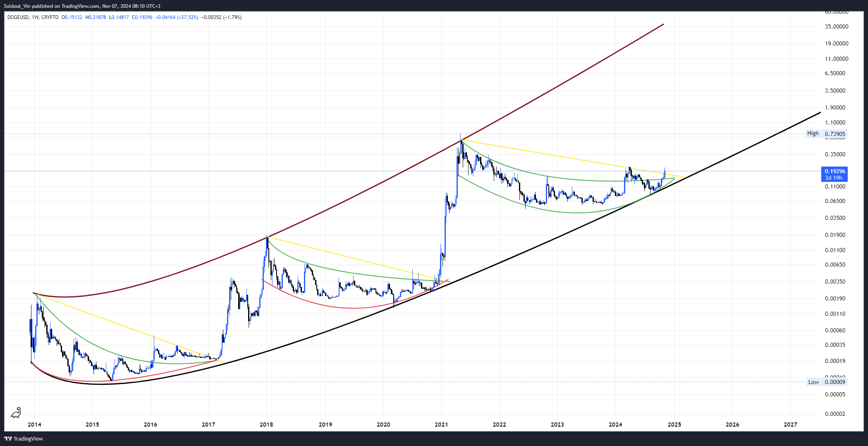Click the -0.00352 (-1.79%) value
The height and width of the screenshot is (446, 868).
(x=221, y=17)
